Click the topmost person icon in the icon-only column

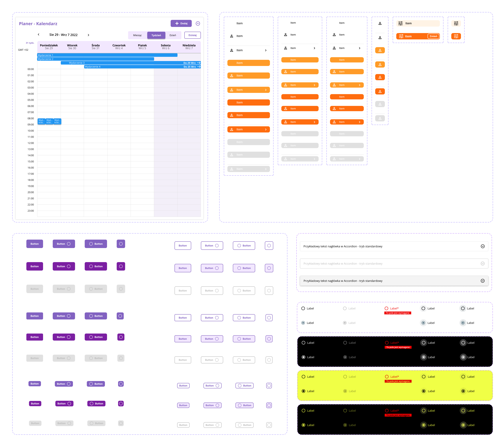coord(380,23)
